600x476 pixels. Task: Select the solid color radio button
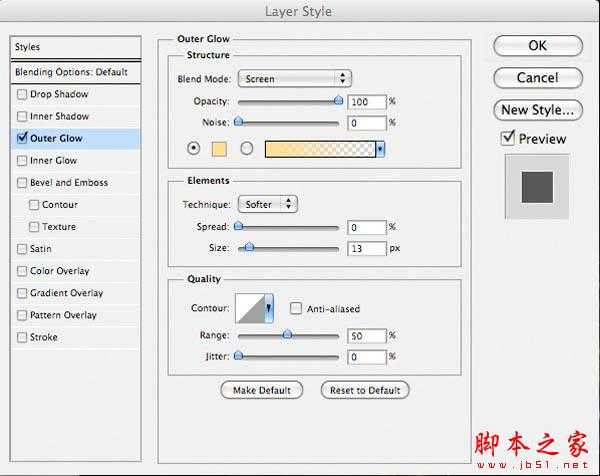pos(194,148)
